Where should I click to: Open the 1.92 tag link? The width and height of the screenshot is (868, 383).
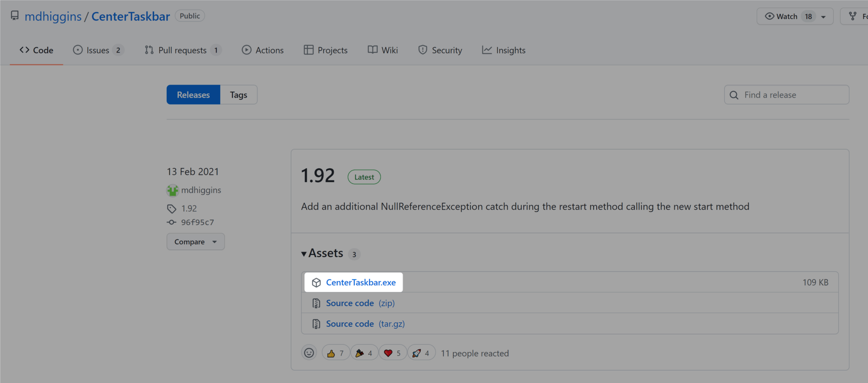pyautogui.click(x=189, y=209)
